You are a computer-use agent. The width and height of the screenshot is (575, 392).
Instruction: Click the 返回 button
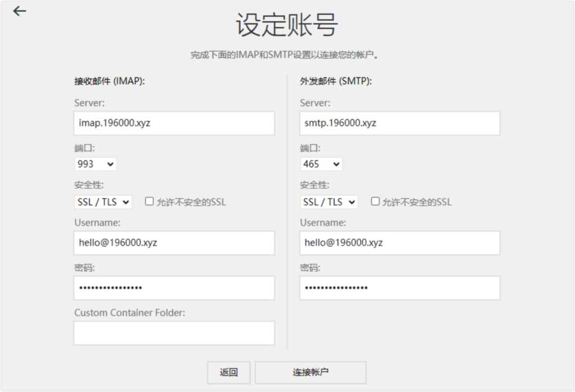[x=229, y=372]
